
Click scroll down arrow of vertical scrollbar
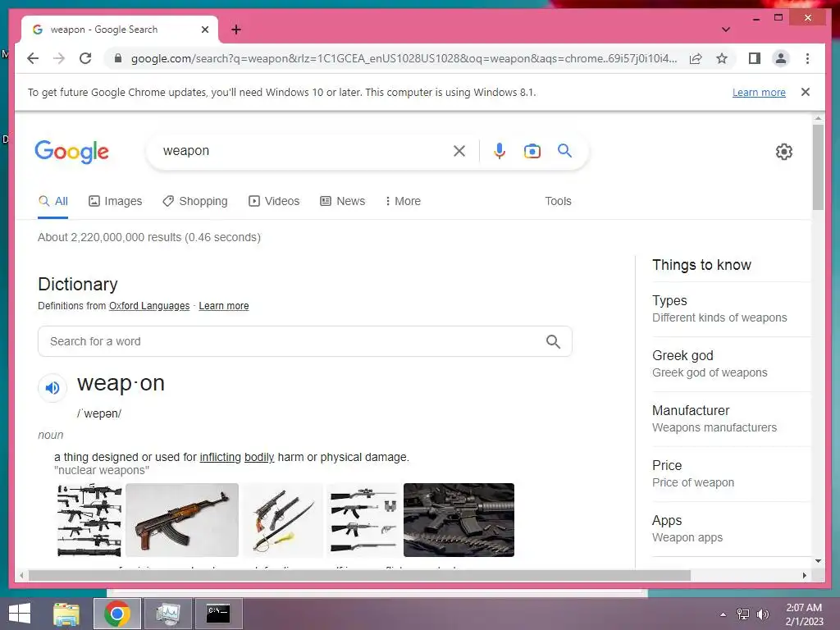tap(818, 561)
